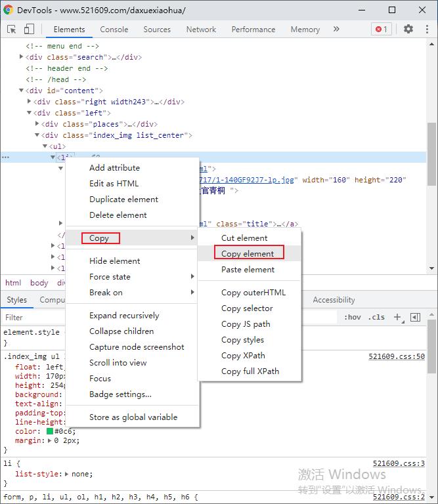Click the body breadcrumb in the path bar
The image size is (438, 504).
coord(39,283)
